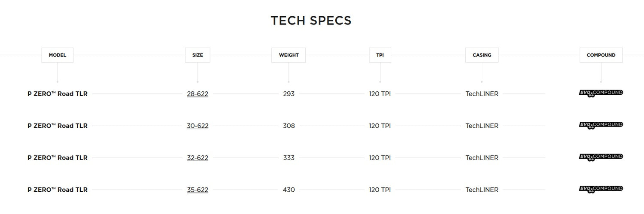Click TechLINER casing in the 30-622 row
Viewport: 644px width, 214px height.
coord(482,126)
